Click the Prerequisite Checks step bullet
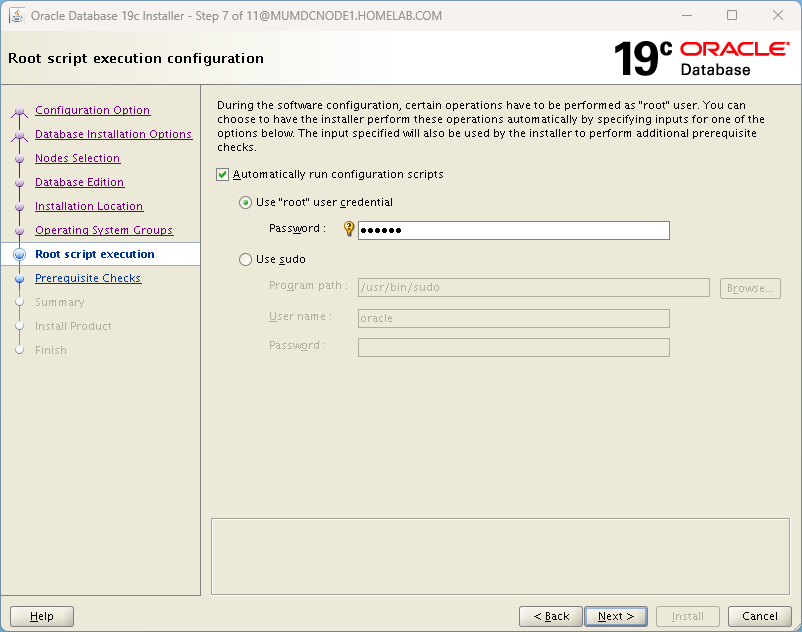This screenshot has height=632, width=802. 19,279
